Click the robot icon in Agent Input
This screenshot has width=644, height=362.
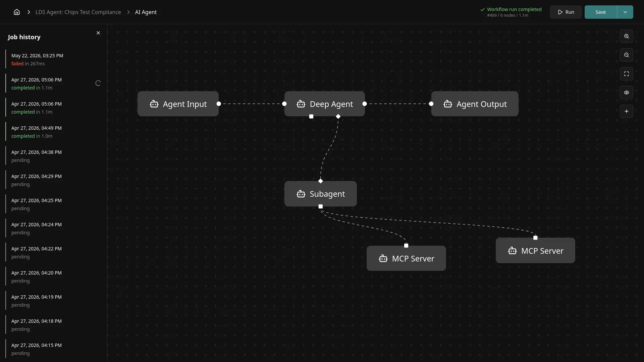(154, 104)
